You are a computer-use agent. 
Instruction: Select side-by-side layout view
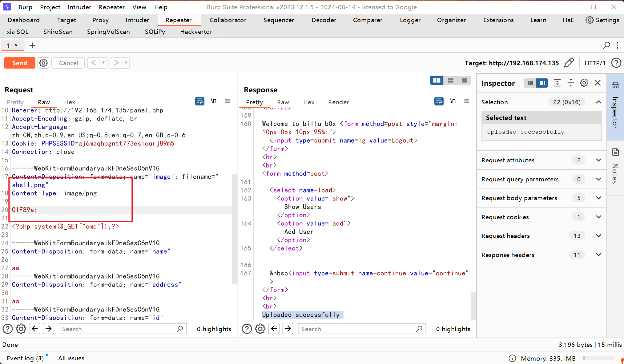click(x=437, y=80)
